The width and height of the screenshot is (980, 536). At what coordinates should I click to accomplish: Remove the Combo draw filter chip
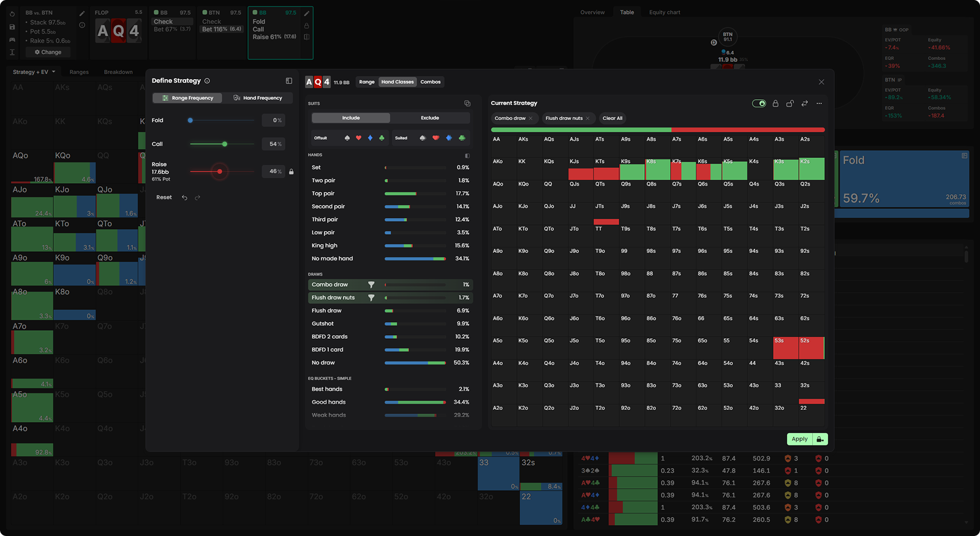(x=530, y=118)
